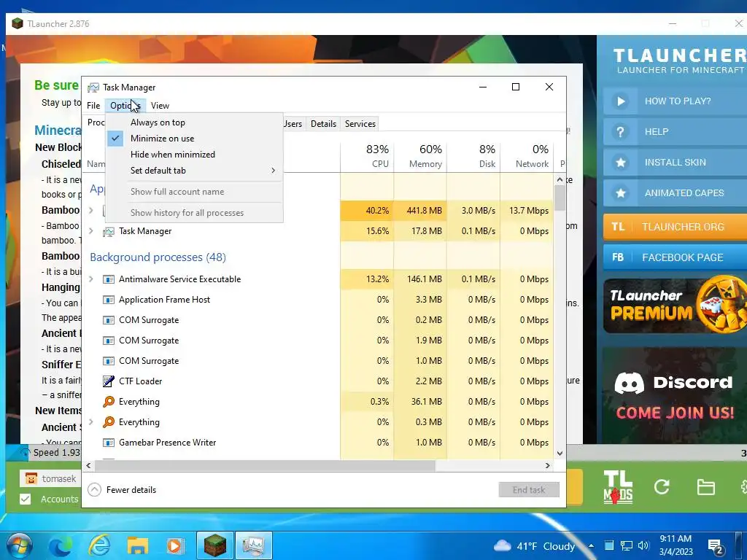Viewport: 747px width, 560px height.
Task: Sort by the Network column header
Action: point(527,156)
